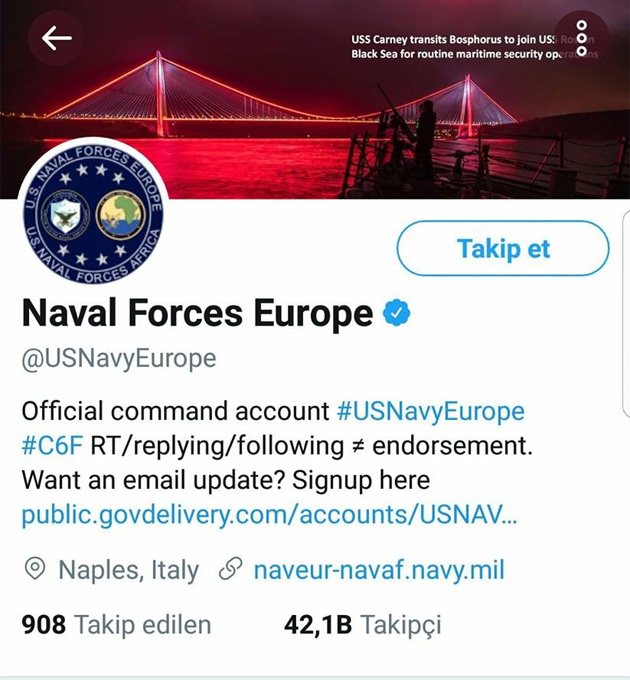Click the side panel handle at right edge
Viewport: 630px width, 680px height.
(626, 314)
